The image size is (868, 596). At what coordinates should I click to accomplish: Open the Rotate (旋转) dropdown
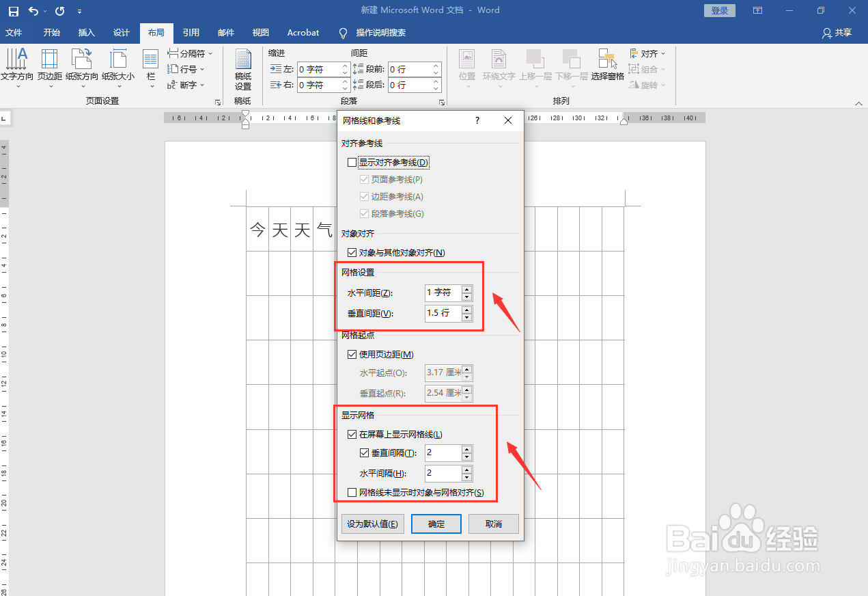pos(647,85)
